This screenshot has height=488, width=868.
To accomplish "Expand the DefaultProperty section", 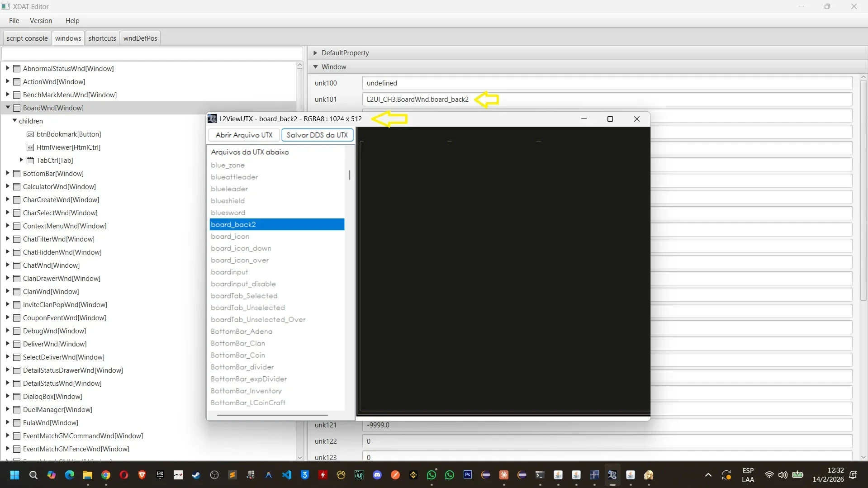I will 315,53.
